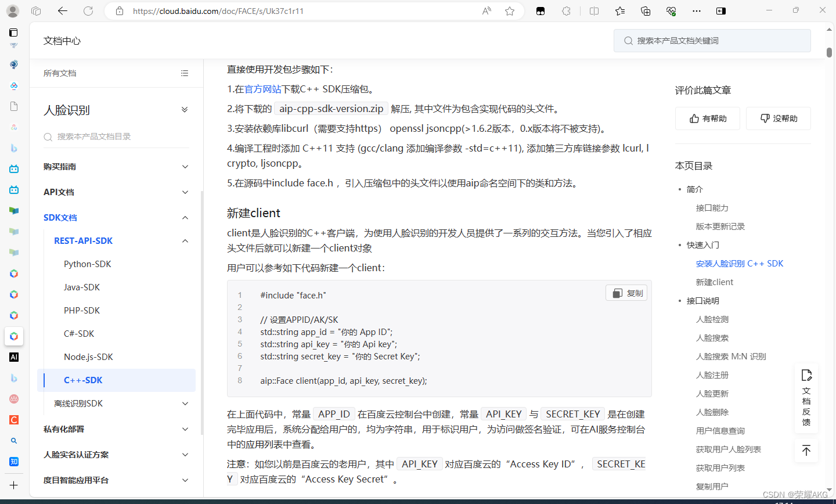Collapse the 人脸识别 product chevron

pos(185,110)
